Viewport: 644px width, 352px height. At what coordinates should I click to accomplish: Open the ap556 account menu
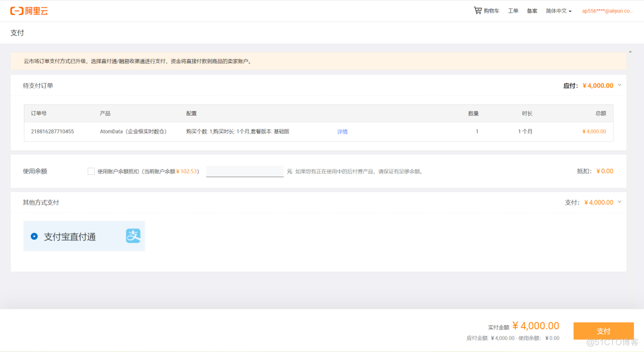pos(607,11)
